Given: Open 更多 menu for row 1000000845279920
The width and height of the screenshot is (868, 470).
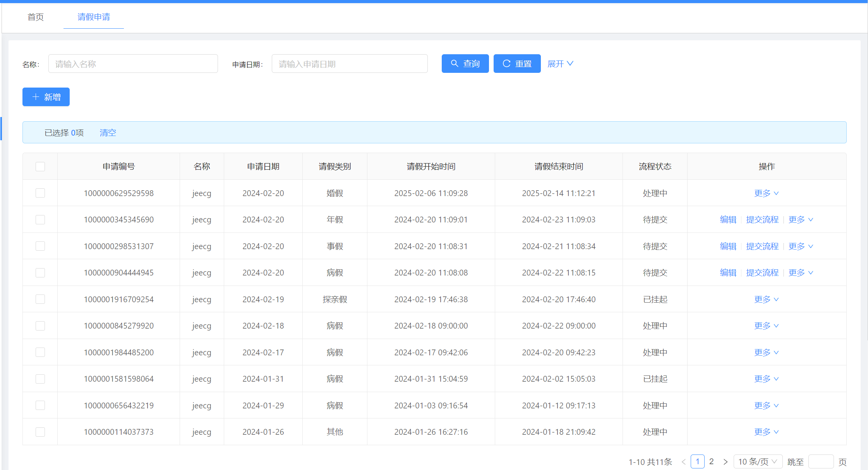Looking at the screenshot, I should [x=767, y=326].
